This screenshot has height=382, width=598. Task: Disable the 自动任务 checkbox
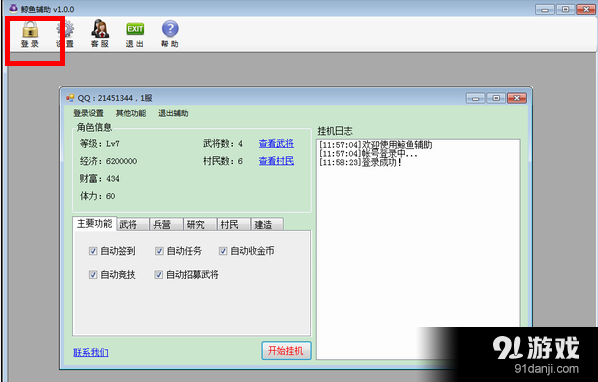(159, 251)
